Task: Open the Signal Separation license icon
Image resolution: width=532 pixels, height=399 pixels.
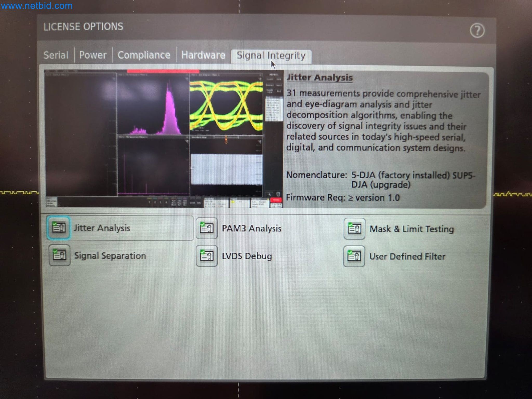Action: coord(59,255)
